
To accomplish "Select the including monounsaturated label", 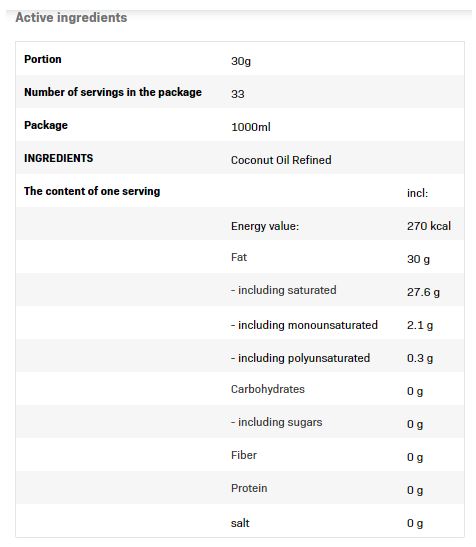I will click(304, 325).
